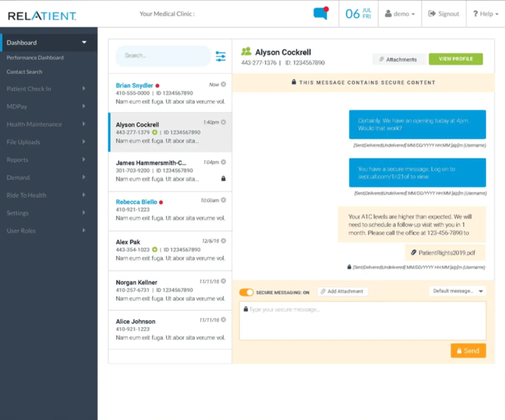Screen dimensions: 505x420
Task: Click Add Attachment button
Action: click(x=343, y=291)
